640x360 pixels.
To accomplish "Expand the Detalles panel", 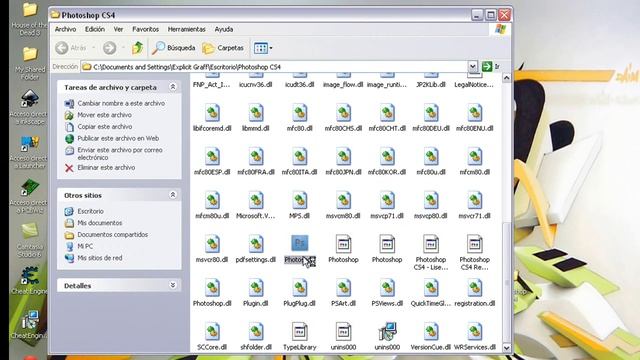I will click(173, 285).
